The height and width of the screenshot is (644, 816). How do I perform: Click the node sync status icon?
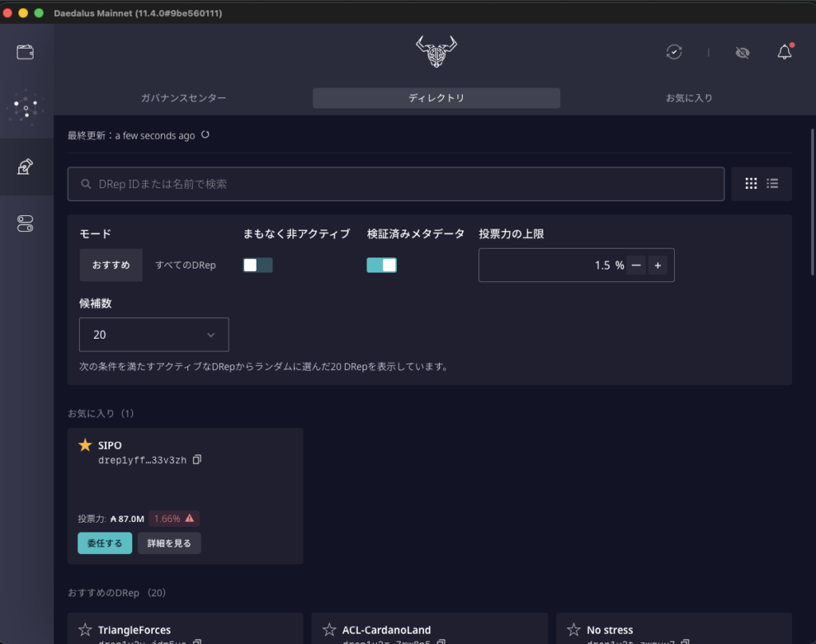coord(674,52)
